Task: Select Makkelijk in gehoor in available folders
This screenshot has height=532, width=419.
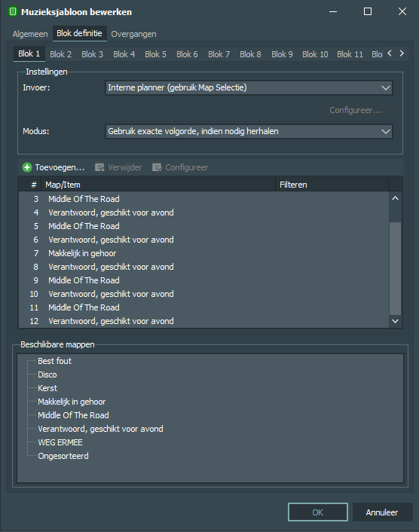Action: [x=72, y=402]
